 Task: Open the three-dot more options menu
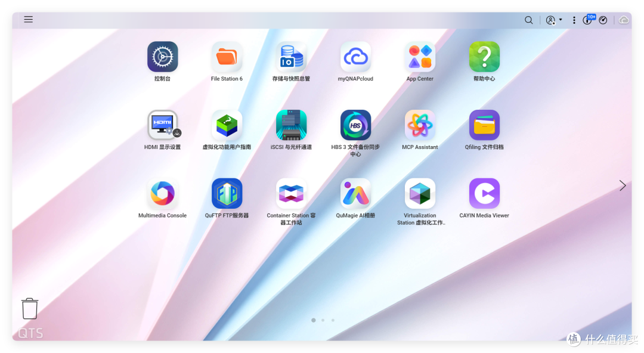pos(574,20)
